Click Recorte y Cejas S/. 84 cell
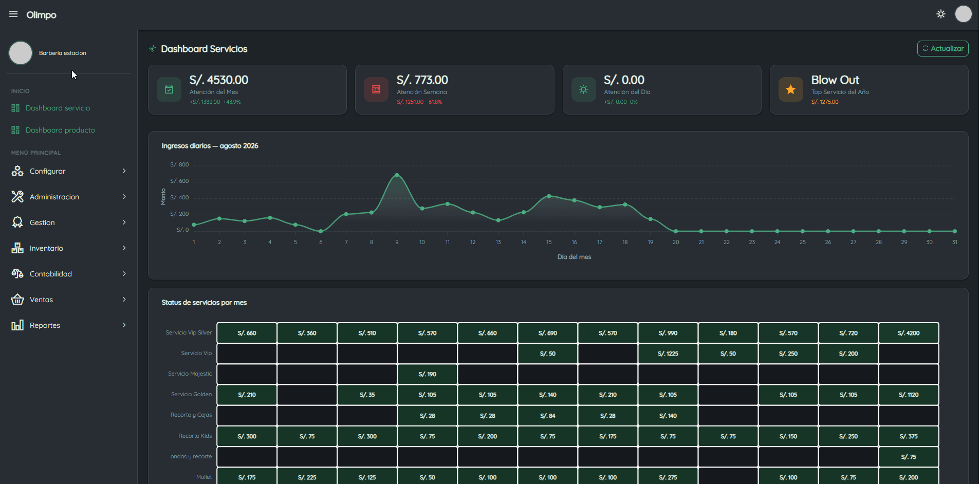Image resolution: width=980 pixels, height=484 pixels. (x=548, y=416)
